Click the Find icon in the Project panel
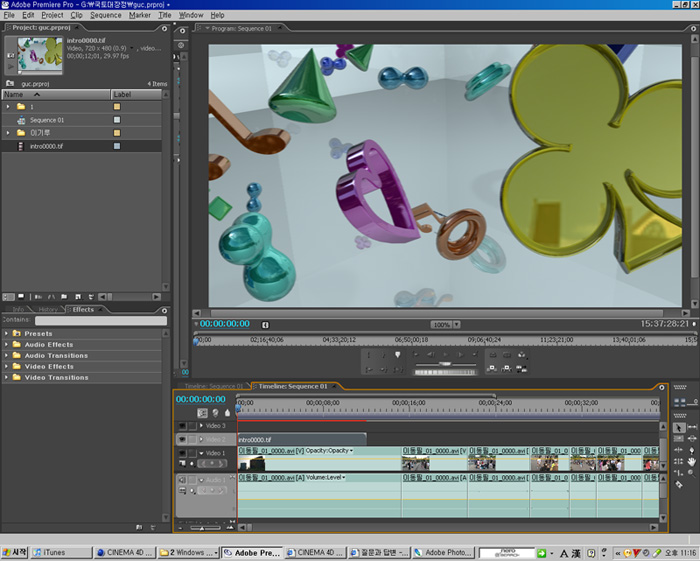Screen dimensions: 700x561 [51, 297]
